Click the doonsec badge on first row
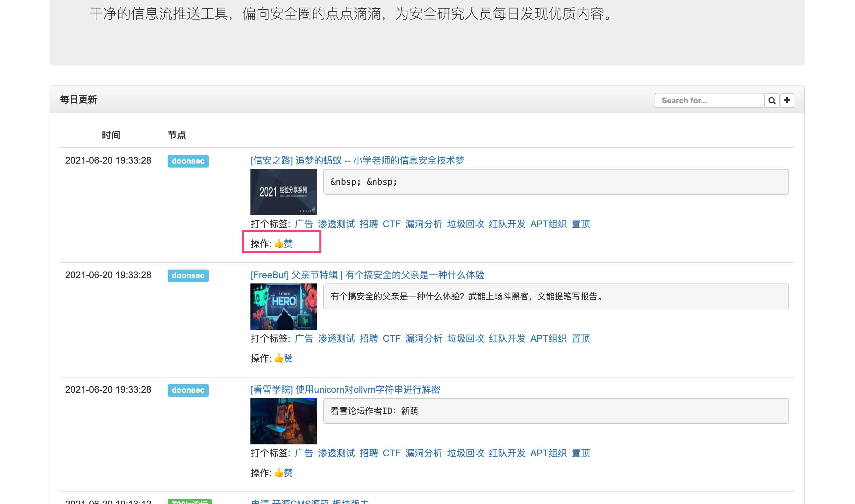855x504 pixels. pyautogui.click(x=188, y=161)
